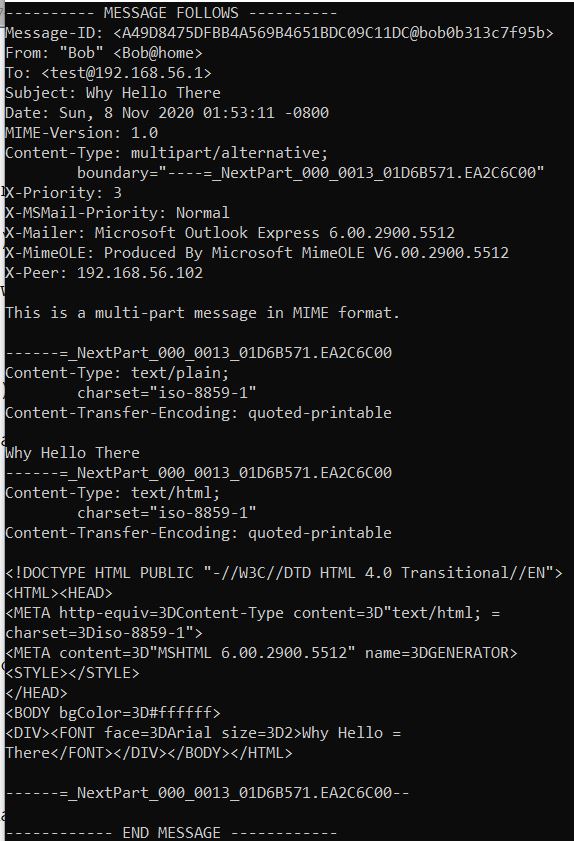Screen dimensions: 574x841
Task: Click the Date header line
Action: tap(167, 113)
